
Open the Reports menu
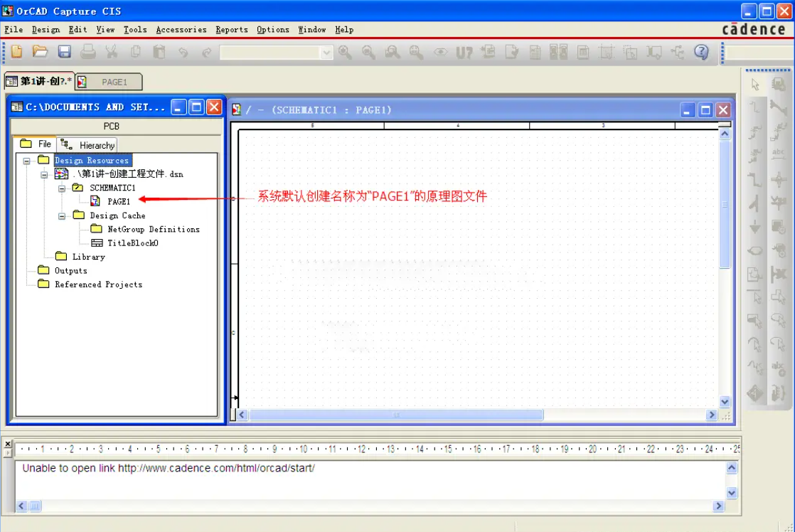tap(232, 29)
